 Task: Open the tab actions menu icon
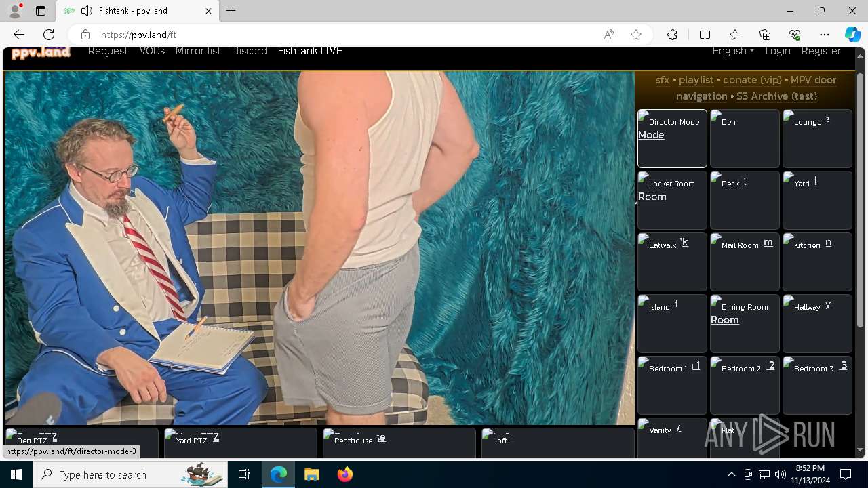point(41,11)
